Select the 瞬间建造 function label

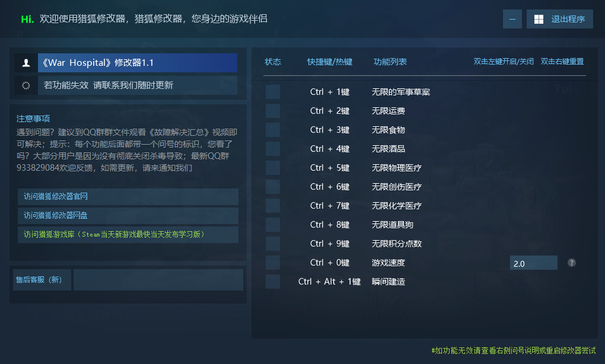(x=388, y=282)
